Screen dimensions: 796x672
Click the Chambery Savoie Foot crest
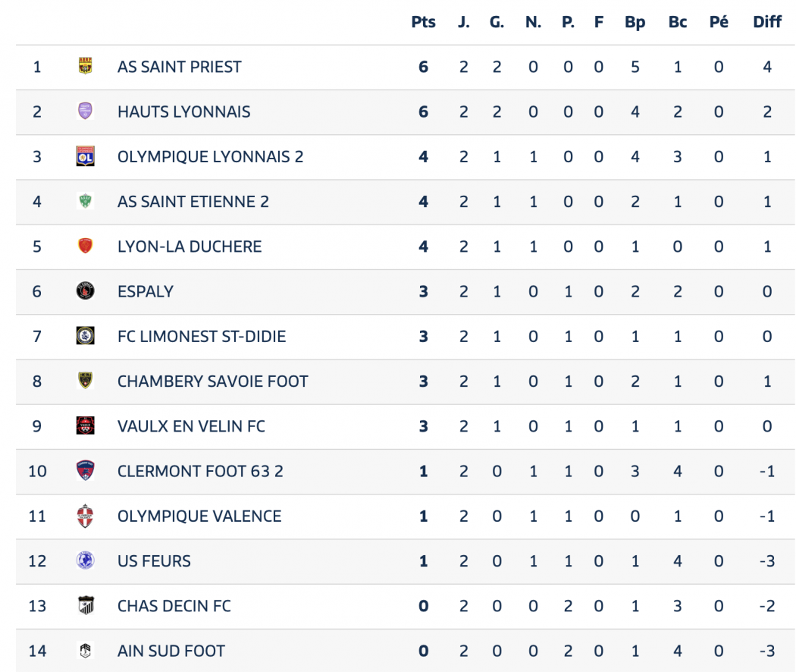tap(86, 381)
